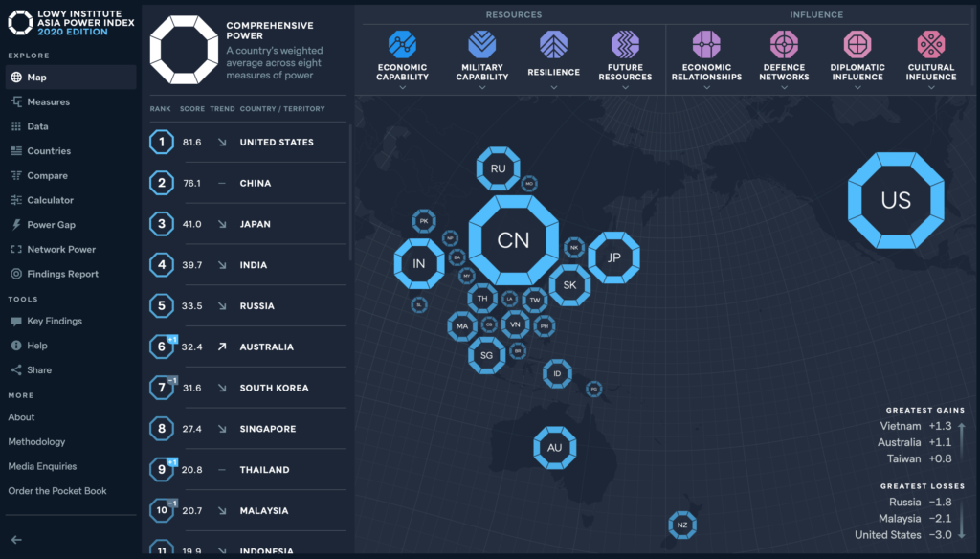Select the Economic Relationships icon

pyautogui.click(x=706, y=44)
